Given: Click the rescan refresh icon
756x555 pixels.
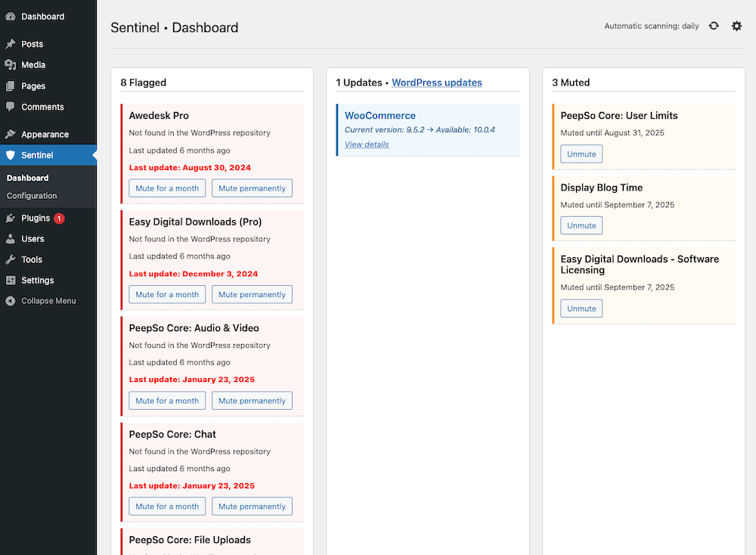Looking at the screenshot, I should 714,26.
